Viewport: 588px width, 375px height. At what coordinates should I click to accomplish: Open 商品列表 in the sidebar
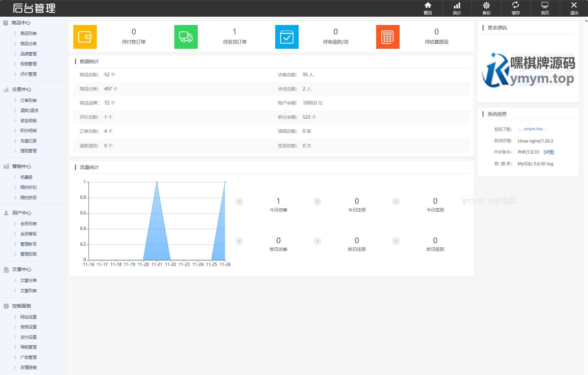tap(29, 33)
